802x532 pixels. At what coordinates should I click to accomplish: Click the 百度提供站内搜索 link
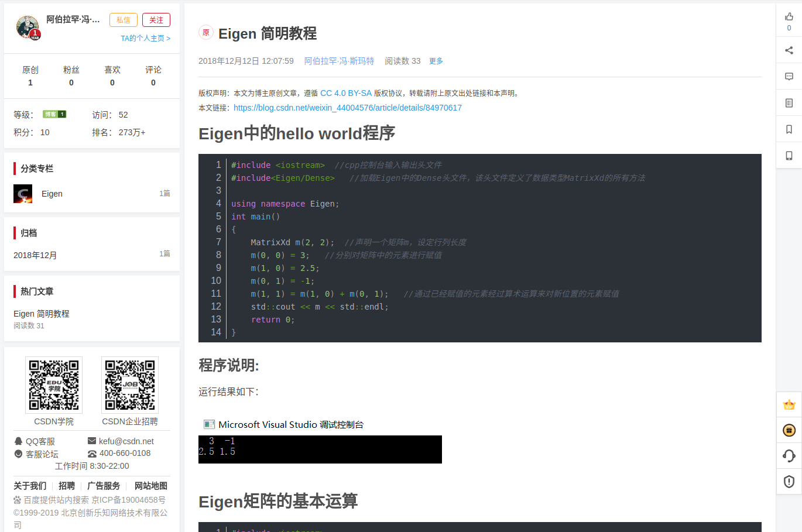[56, 500]
